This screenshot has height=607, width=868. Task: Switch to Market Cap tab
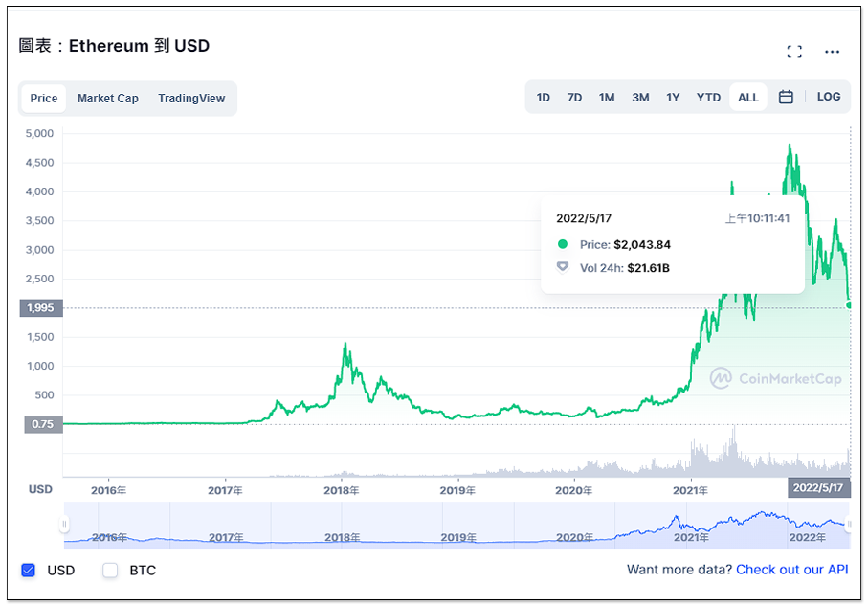108,99
